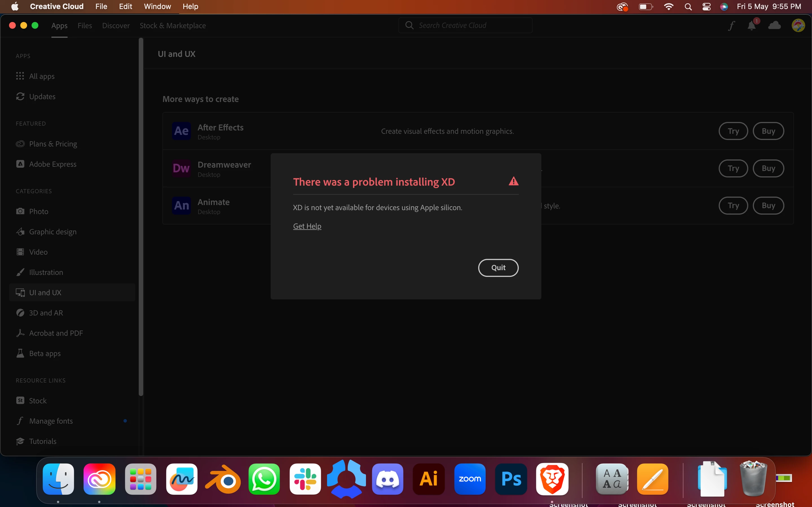Switch to the Files tab
This screenshot has width=812, height=507.
pos(85,25)
